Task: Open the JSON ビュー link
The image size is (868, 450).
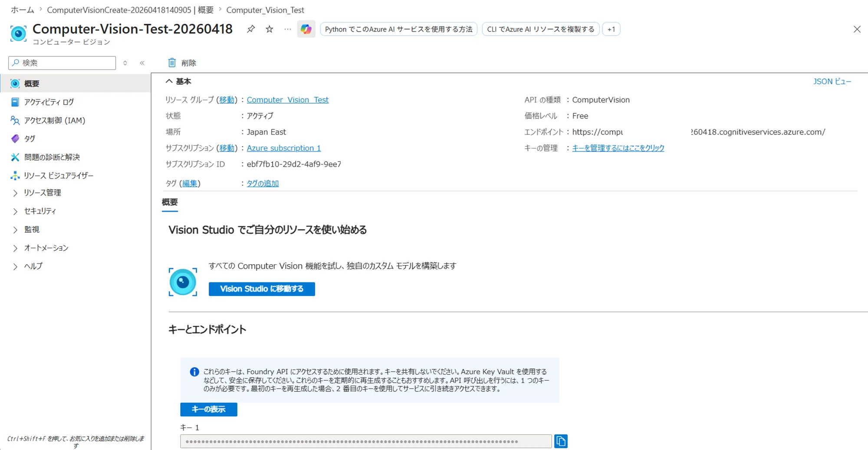Action: [x=832, y=82]
